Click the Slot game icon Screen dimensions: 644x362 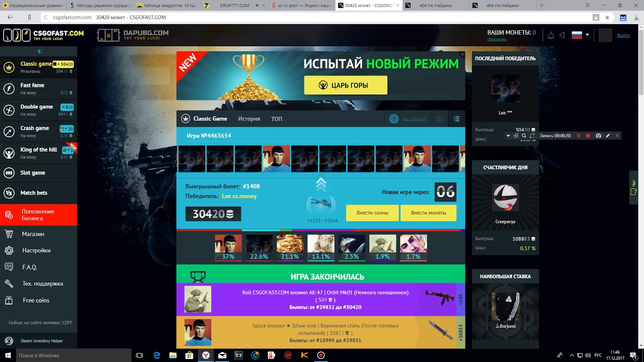(x=9, y=173)
